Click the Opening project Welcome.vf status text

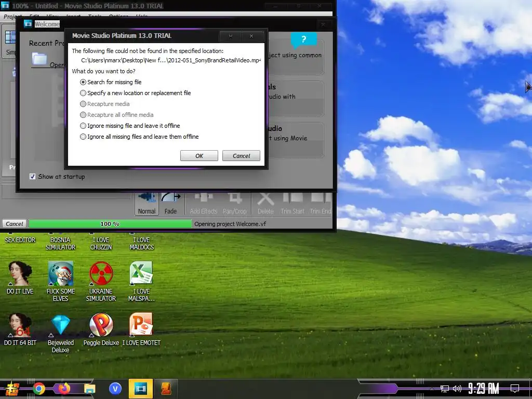pyautogui.click(x=230, y=224)
